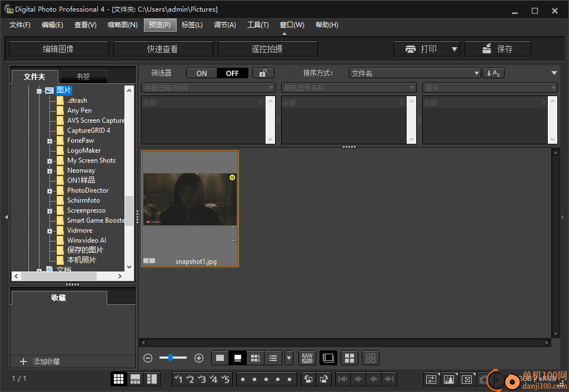Open the 相机型号名称 filter dropdown

[x=349, y=88]
